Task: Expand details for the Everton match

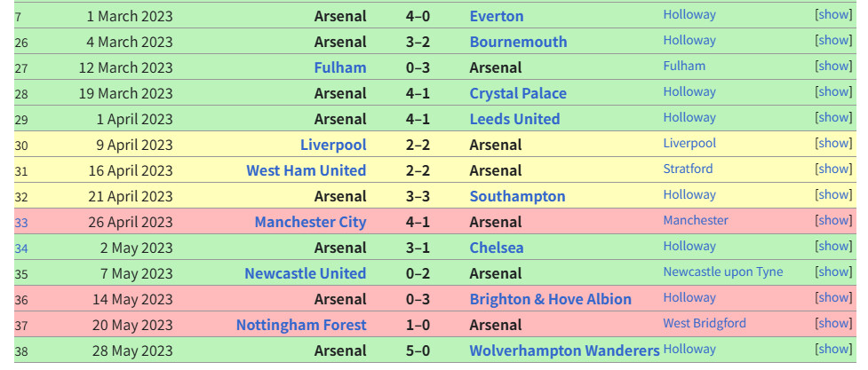Action: tap(834, 14)
